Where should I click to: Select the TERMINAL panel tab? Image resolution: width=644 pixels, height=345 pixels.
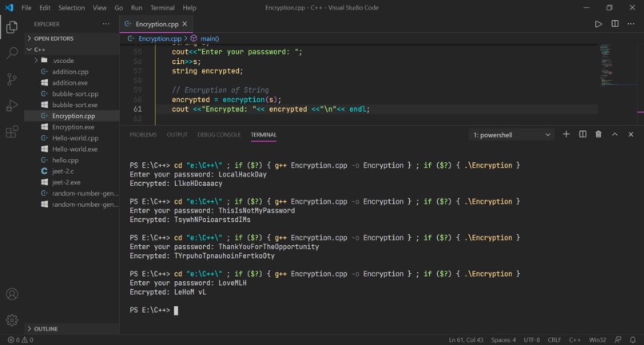[x=264, y=135]
